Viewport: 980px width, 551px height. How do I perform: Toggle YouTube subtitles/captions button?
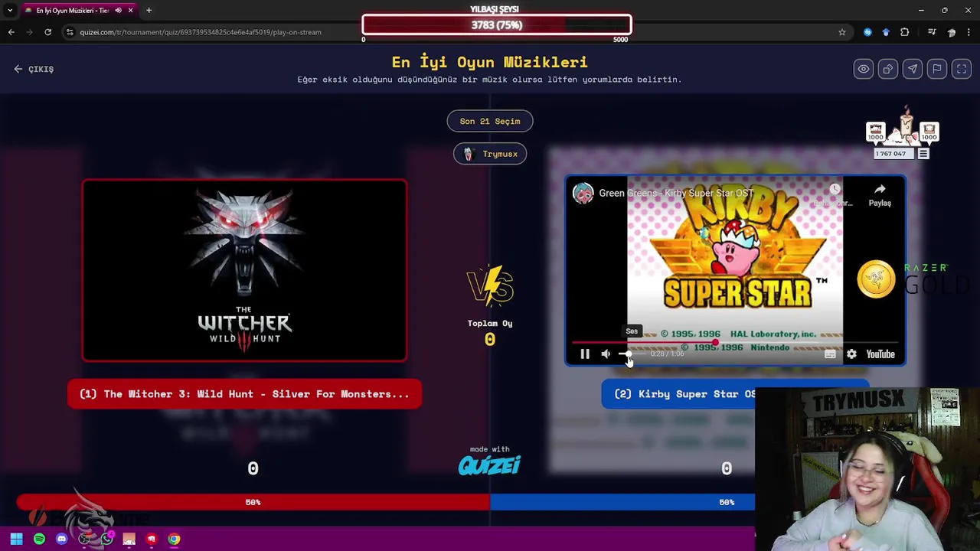(x=830, y=354)
